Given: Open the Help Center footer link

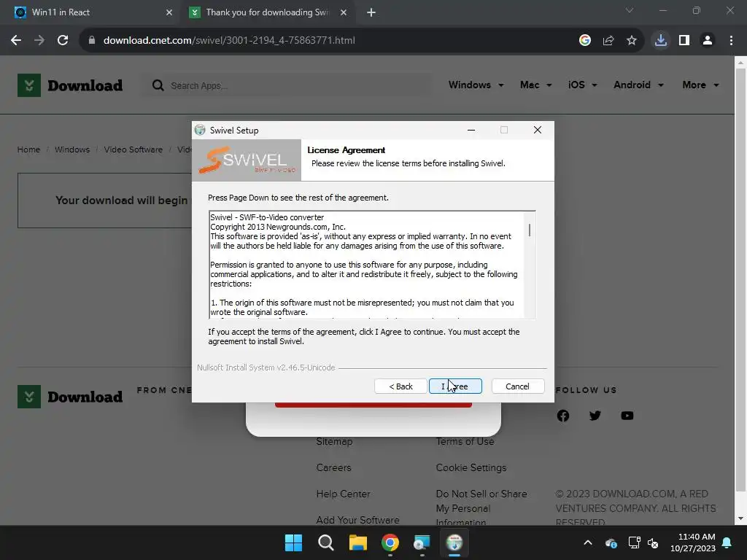Looking at the screenshot, I should pyautogui.click(x=343, y=494).
